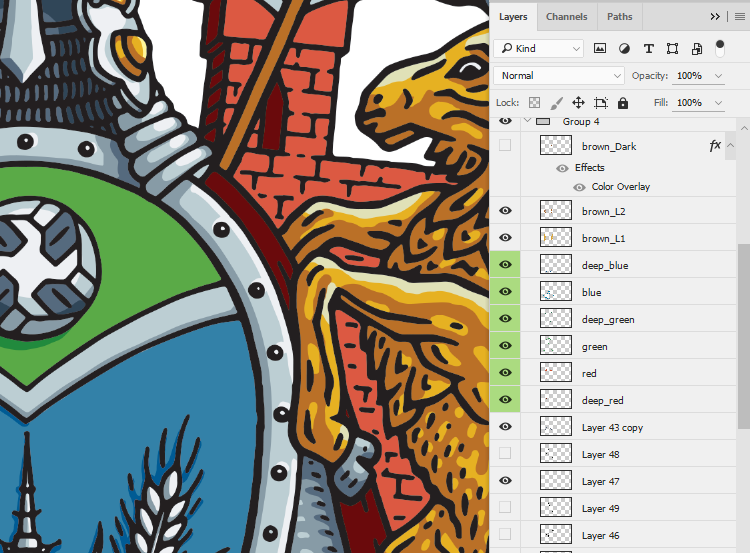Switch to the Paths tab
The width and height of the screenshot is (750, 553).
tap(619, 17)
